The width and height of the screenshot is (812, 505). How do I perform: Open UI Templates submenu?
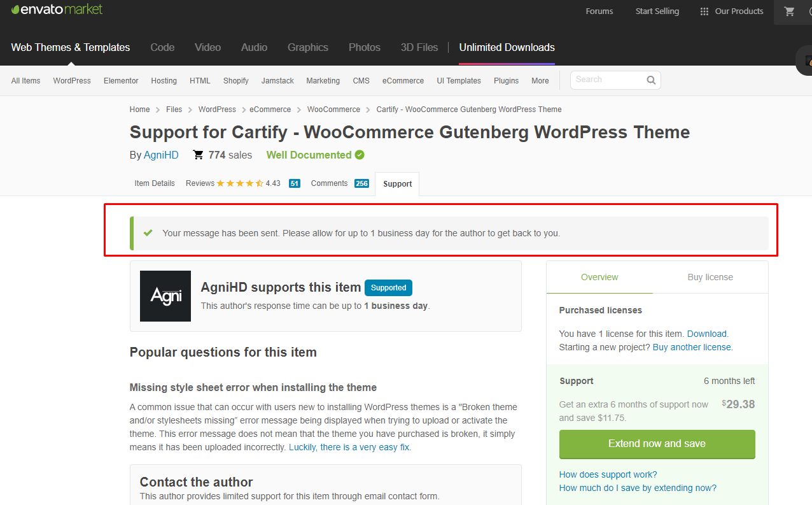click(459, 81)
